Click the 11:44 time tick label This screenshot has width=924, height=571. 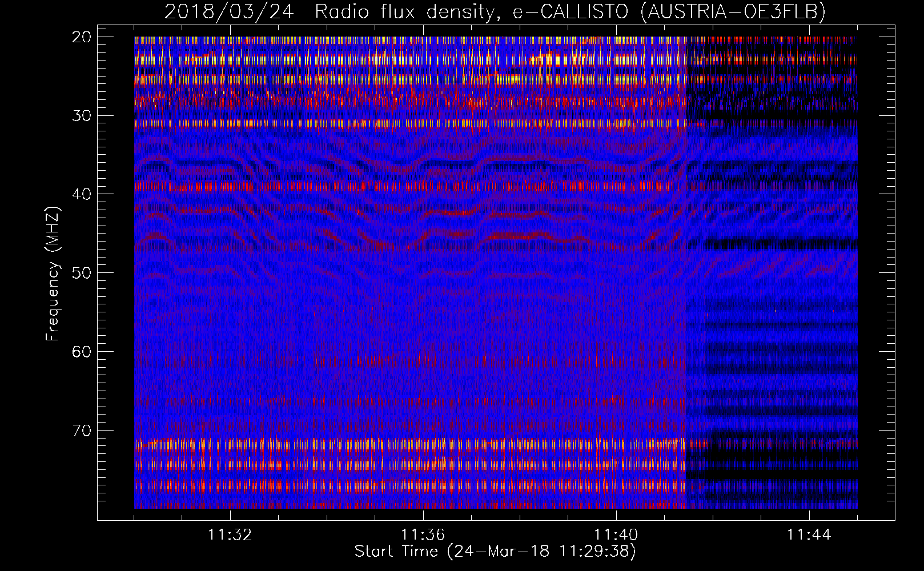point(809,535)
